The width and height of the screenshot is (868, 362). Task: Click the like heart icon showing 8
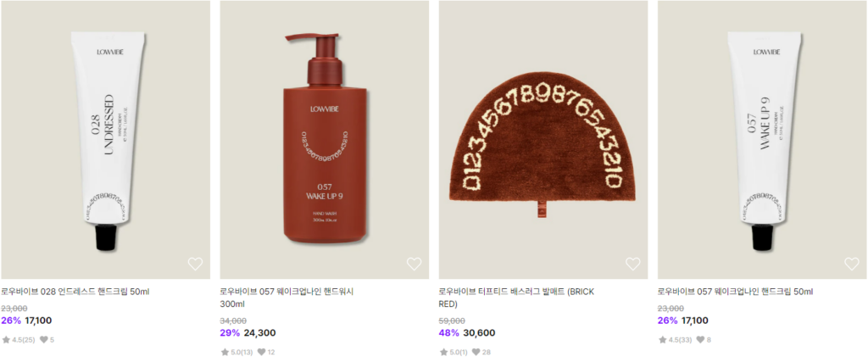[700, 340]
